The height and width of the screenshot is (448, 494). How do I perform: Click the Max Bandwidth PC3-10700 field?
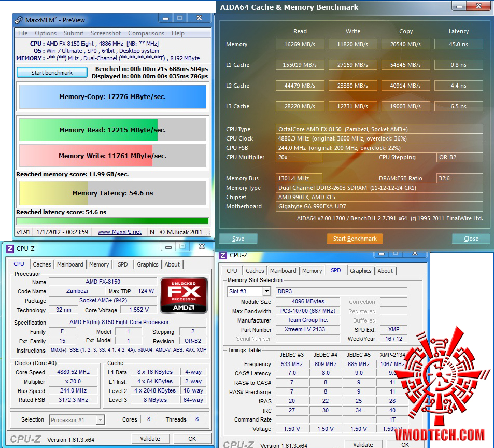tap(308, 311)
